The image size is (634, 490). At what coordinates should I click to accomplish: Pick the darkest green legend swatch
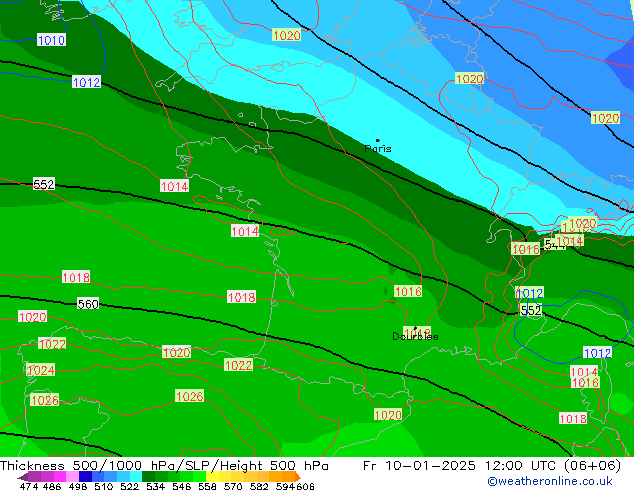pos(148,476)
